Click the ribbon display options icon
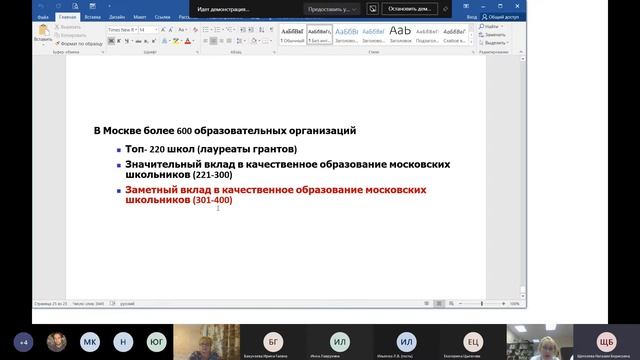Image resolution: width=640 pixels, height=360 pixels. [x=466, y=6]
